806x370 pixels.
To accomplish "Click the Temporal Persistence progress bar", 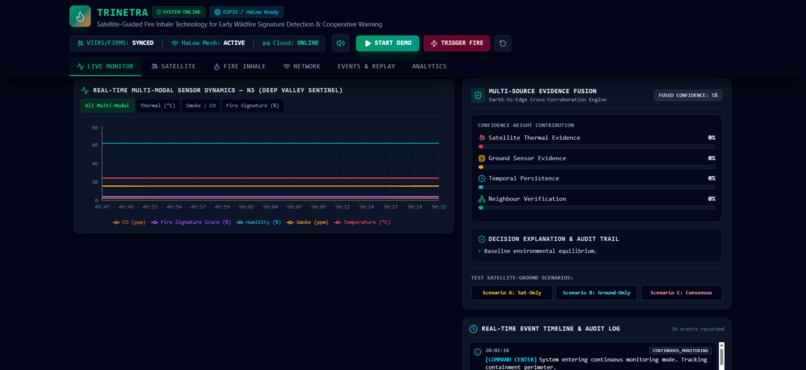I will click(x=596, y=188).
